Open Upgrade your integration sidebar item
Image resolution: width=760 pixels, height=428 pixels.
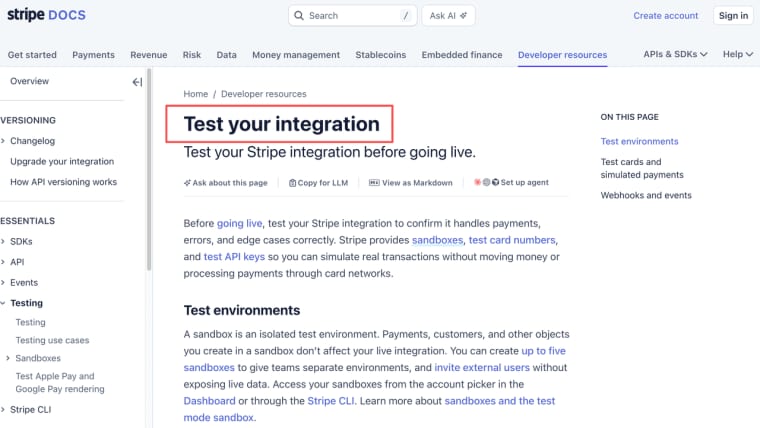(62, 161)
